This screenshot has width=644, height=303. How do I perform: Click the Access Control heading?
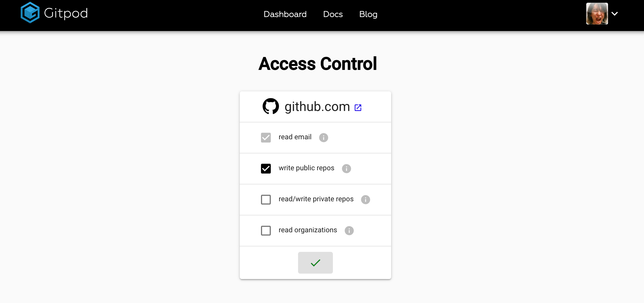click(x=318, y=64)
